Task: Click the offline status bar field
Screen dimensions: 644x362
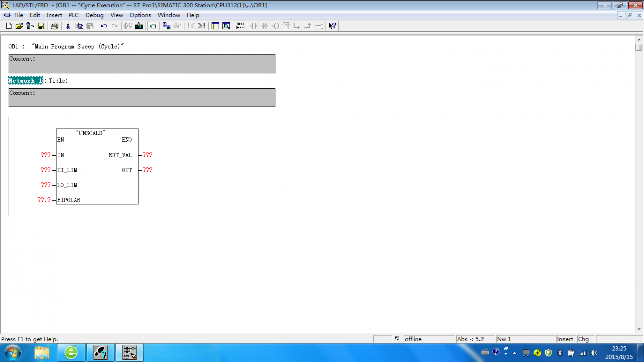Action: point(429,339)
